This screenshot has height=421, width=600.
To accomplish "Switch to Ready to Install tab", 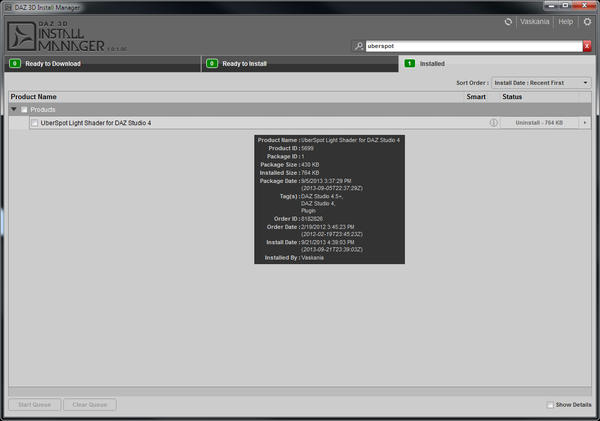I will click(300, 64).
